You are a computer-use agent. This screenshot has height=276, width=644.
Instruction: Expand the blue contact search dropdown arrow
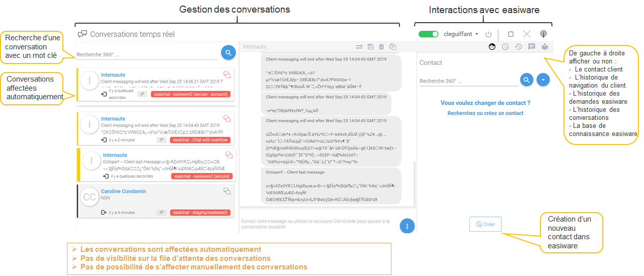click(543, 80)
